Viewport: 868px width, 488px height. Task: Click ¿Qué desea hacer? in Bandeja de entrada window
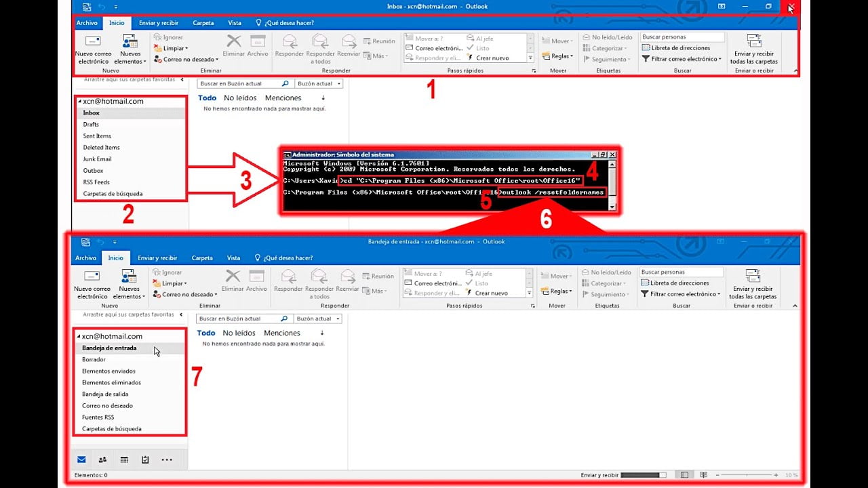coord(283,258)
